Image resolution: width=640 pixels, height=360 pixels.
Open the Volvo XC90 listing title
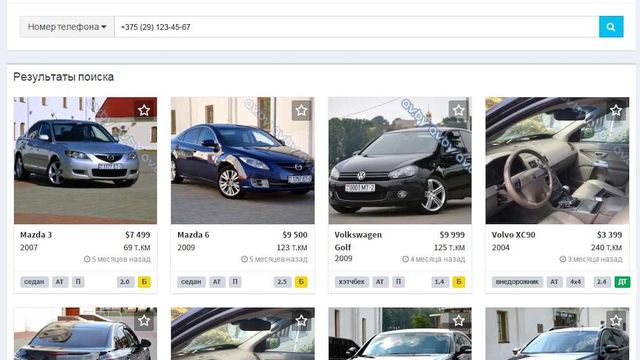(x=513, y=235)
